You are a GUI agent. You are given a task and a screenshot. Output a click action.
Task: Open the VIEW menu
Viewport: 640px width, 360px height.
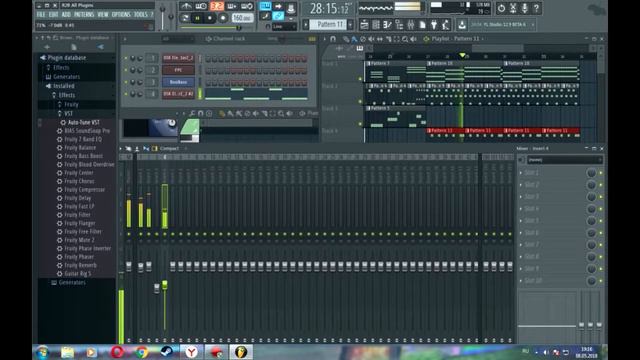(x=103, y=15)
